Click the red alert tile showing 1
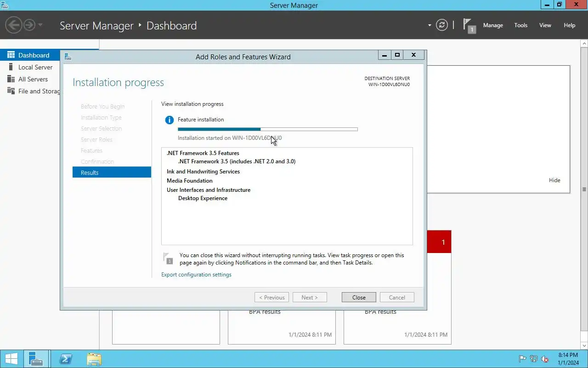 point(439,242)
